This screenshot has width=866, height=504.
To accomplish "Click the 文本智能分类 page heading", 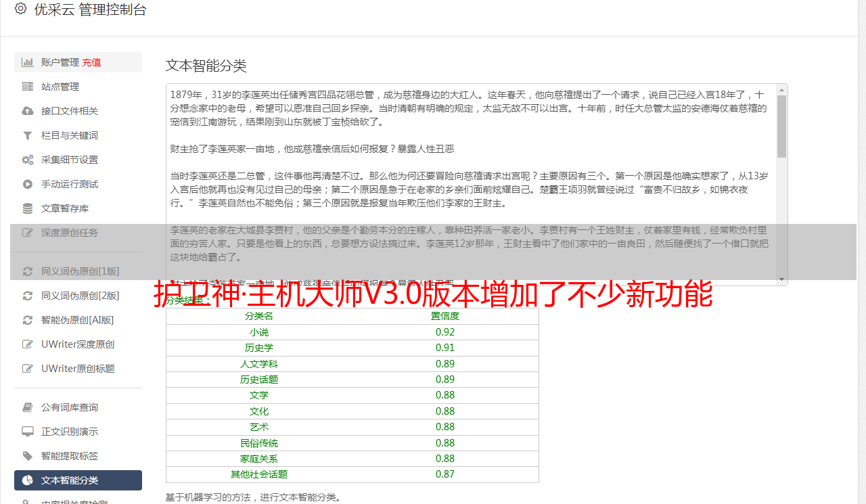I will pyautogui.click(x=206, y=66).
